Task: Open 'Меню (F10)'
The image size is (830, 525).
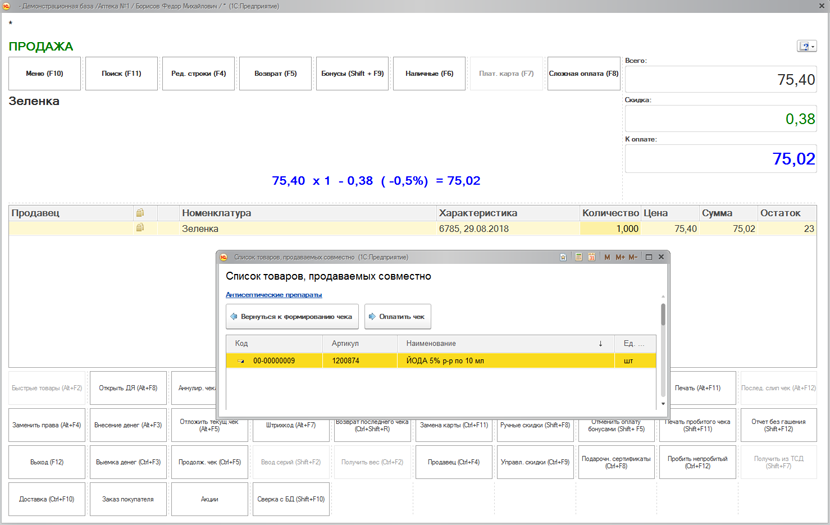Action: pos(44,74)
